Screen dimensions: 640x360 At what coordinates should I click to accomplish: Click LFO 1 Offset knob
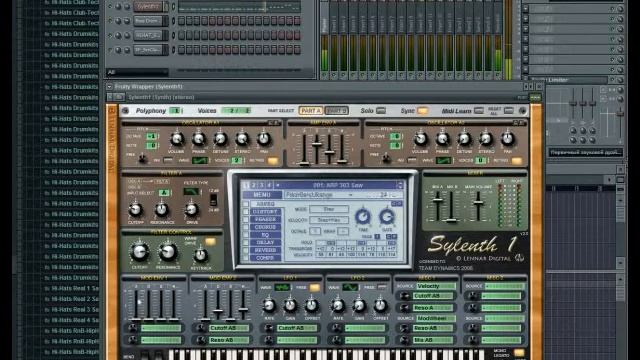[312, 305]
